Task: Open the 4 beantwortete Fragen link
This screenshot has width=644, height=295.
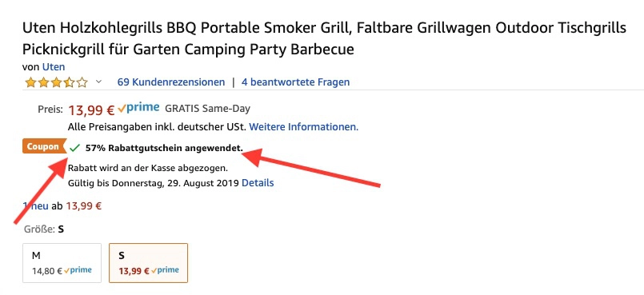Action: 295,82
